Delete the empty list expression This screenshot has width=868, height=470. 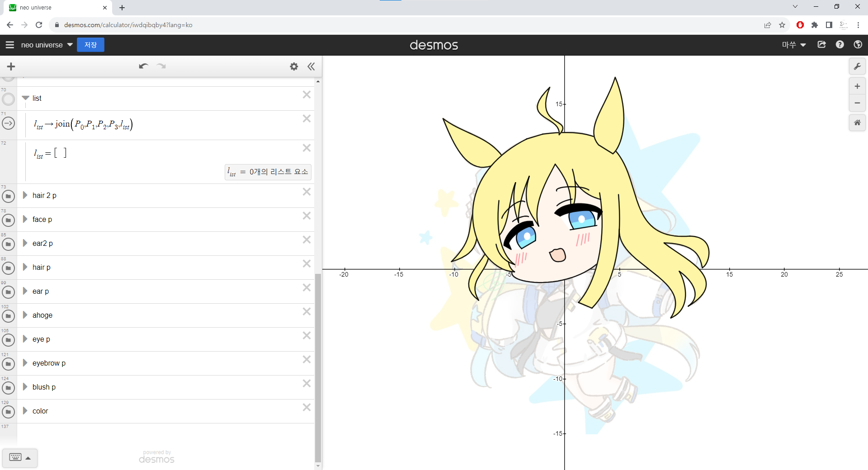coord(307,148)
